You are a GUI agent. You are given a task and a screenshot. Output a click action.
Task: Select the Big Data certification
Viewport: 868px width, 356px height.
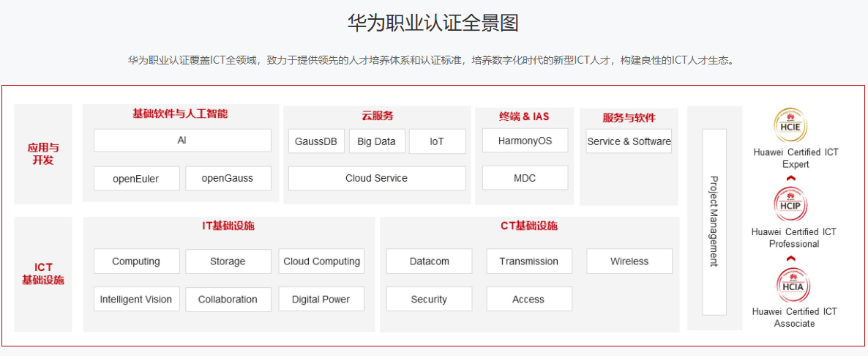coord(376,141)
